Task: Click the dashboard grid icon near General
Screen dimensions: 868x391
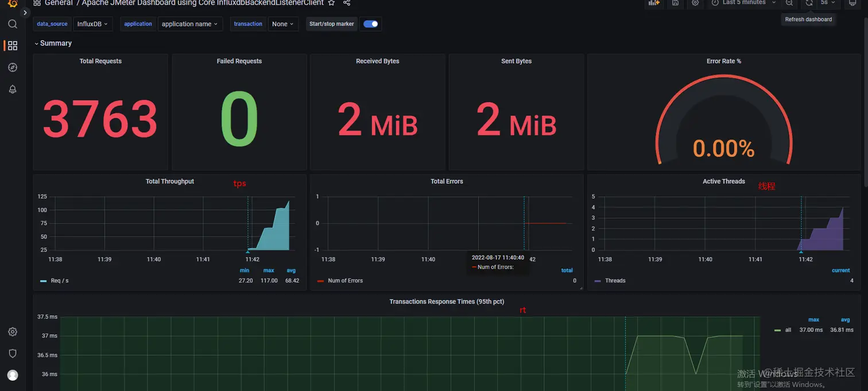Action: pyautogui.click(x=37, y=3)
